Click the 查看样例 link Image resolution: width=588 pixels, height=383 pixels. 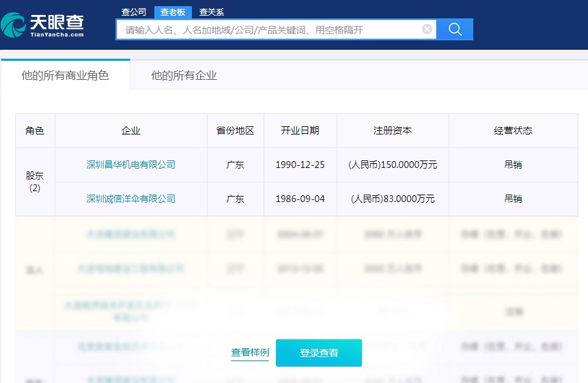pos(250,353)
